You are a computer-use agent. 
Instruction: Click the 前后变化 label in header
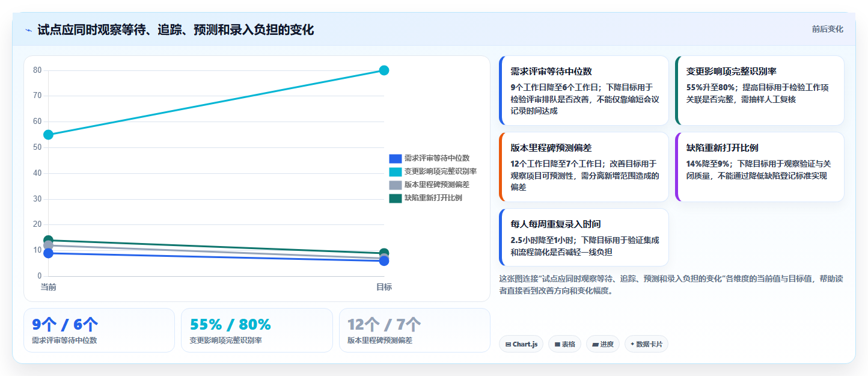[827, 29]
